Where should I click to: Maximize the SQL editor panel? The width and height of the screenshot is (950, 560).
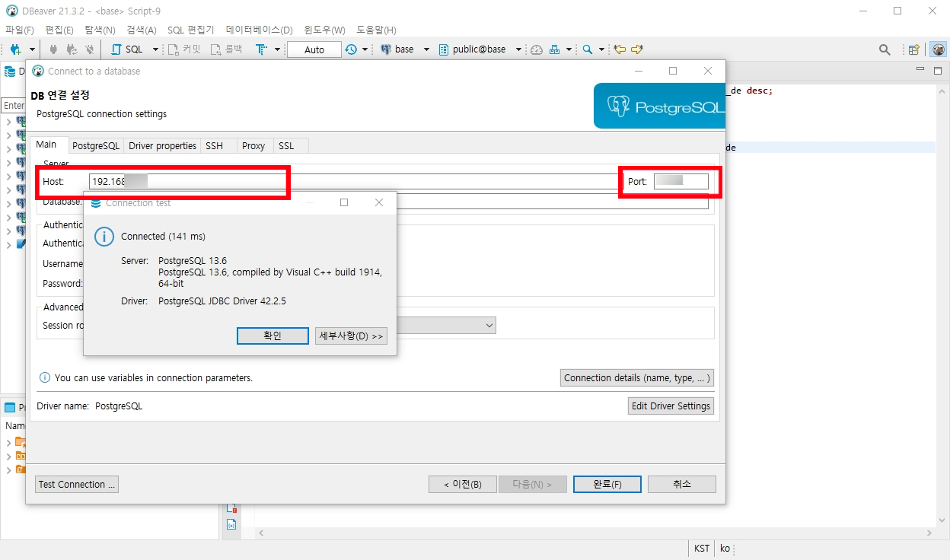939,70
